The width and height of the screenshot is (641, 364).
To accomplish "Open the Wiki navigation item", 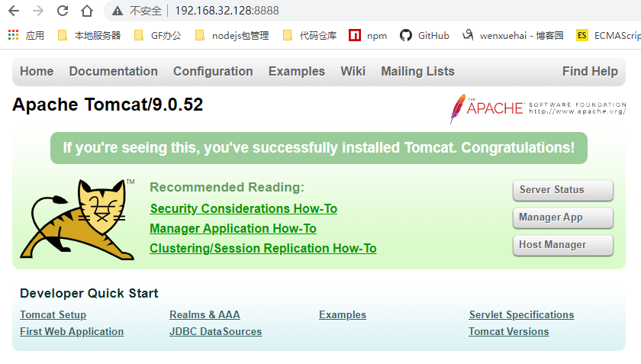I will pyautogui.click(x=353, y=71).
